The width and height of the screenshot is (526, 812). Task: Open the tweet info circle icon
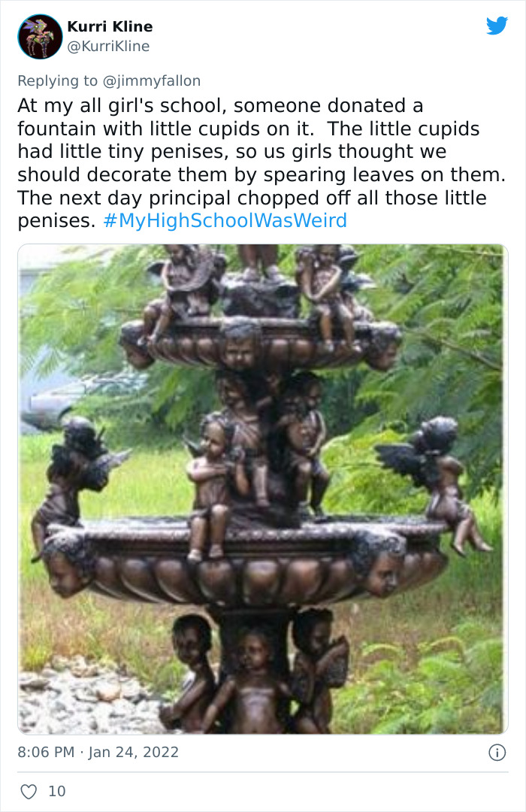[497, 753]
